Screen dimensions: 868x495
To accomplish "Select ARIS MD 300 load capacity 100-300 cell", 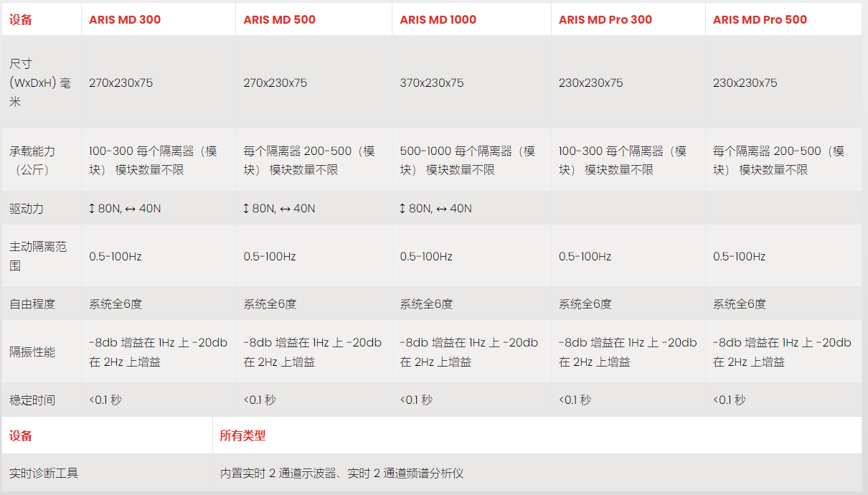I will [153, 161].
